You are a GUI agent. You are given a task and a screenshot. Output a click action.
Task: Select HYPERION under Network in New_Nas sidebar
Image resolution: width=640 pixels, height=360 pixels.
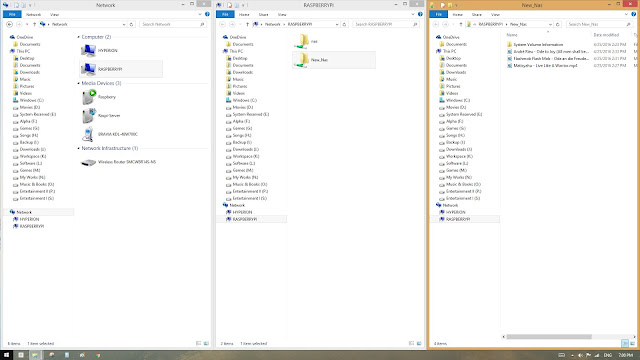pyautogui.click(x=455, y=212)
